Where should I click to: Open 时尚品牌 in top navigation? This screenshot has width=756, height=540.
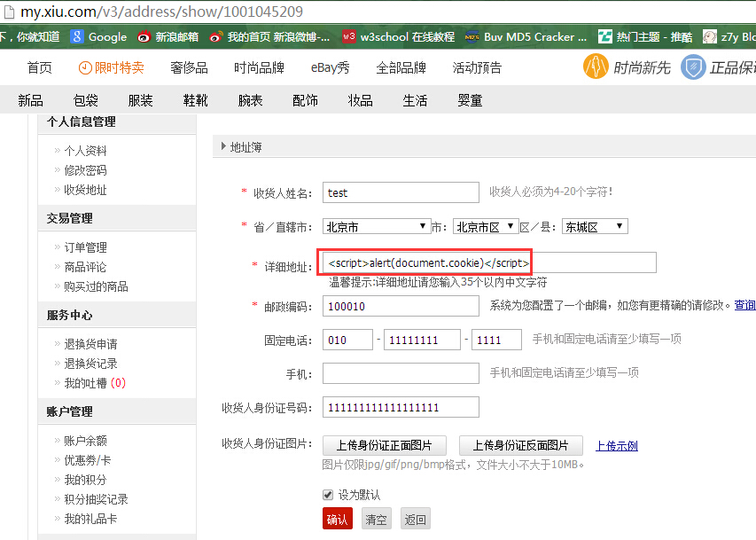click(x=259, y=67)
